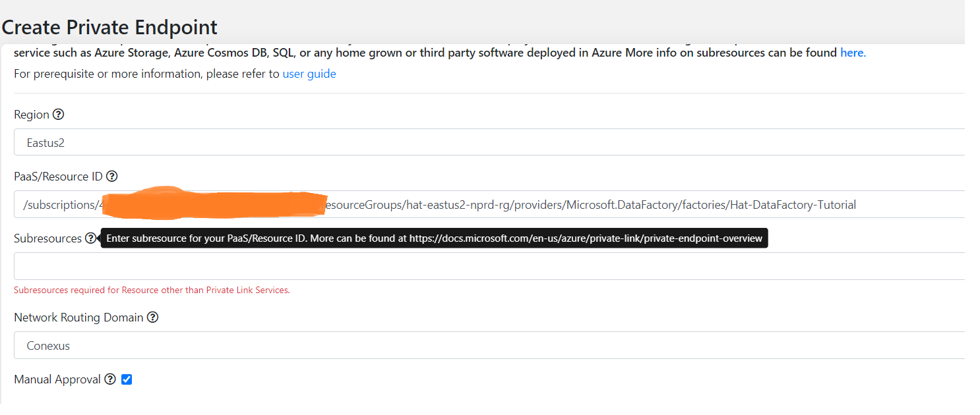Open the Network Routing Domain help icon
Image resolution: width=980 pixels, height=415 pixels.
(x=152, y=317)
